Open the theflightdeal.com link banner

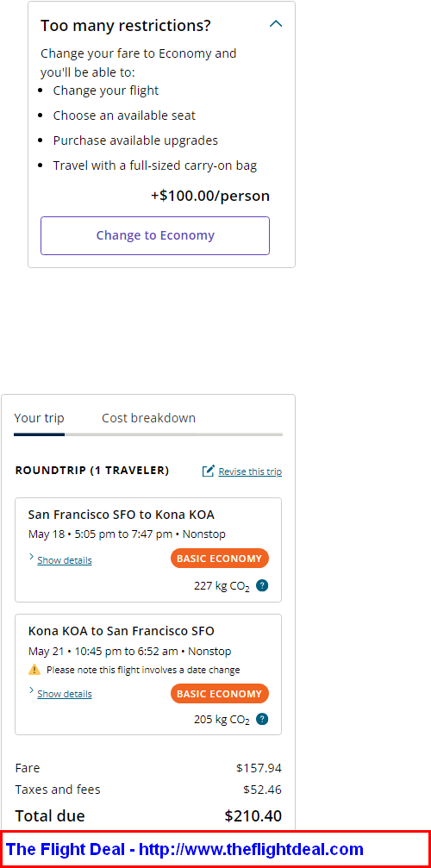click(x=215, y=849)
